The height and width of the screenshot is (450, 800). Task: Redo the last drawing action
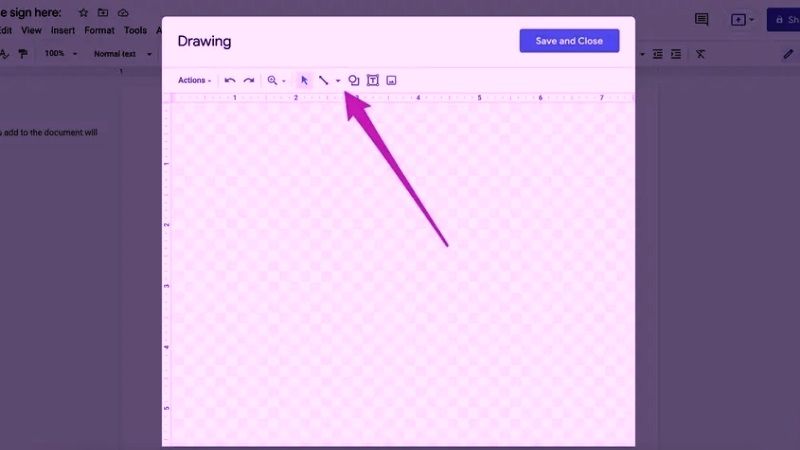click(248, 80)
